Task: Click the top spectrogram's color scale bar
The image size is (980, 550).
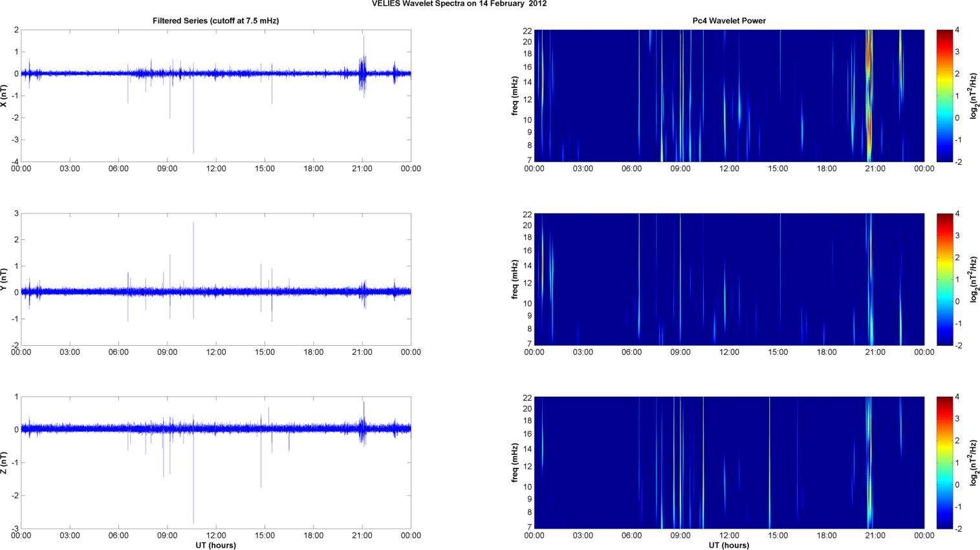Action: click(944, 96)
